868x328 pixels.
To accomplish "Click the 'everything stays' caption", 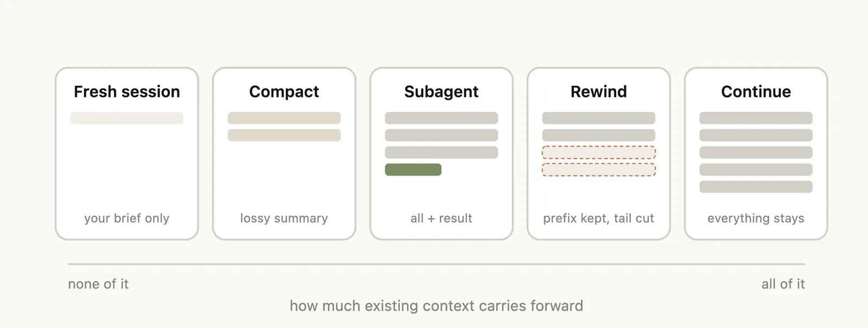I will point(756,218).
